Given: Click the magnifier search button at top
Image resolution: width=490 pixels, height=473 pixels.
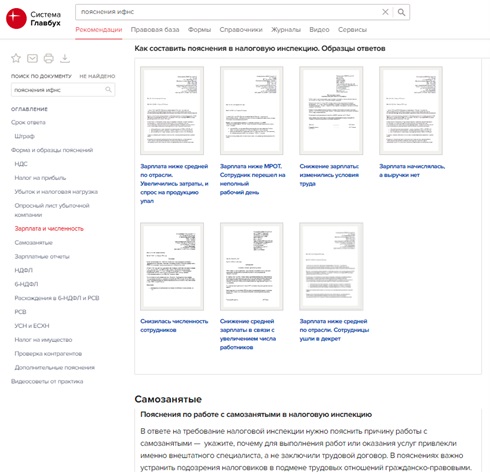Looking at the screenshot, I should 401,12.
